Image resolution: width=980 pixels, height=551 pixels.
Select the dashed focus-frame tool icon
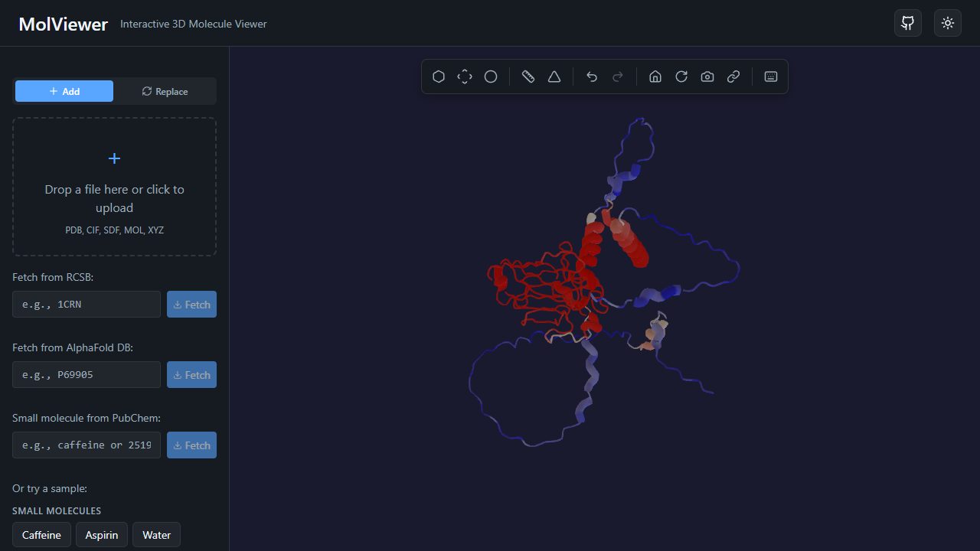[x=465, y=77]
